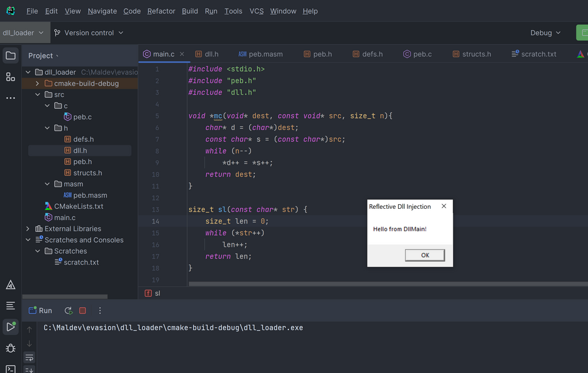Rerun the program with the rerun icon
Image resolution: width=588 pixels, height=373 pixels.
click(68, 310)
